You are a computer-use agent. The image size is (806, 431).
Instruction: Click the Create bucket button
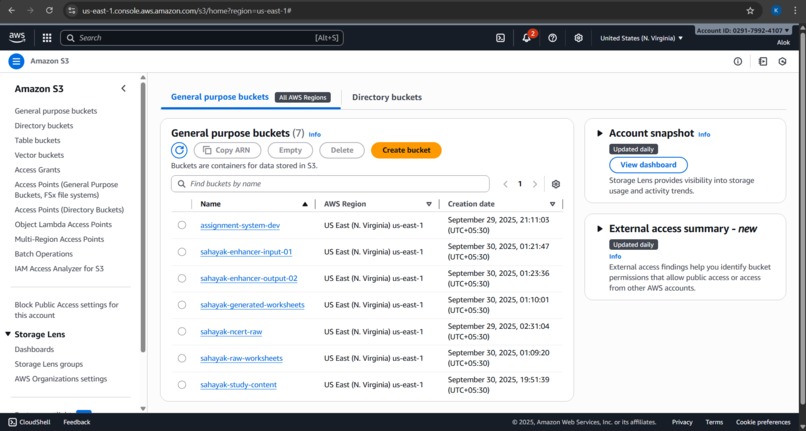406,150
